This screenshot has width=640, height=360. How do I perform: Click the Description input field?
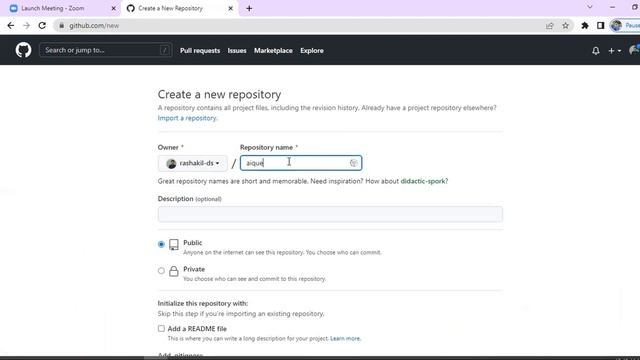click(x=330, y=214)
